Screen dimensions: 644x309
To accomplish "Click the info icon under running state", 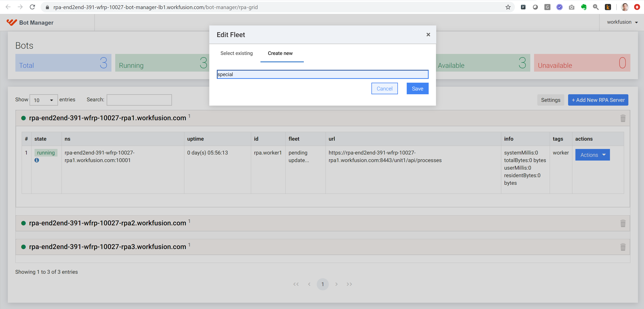I will tap(37, 160).
